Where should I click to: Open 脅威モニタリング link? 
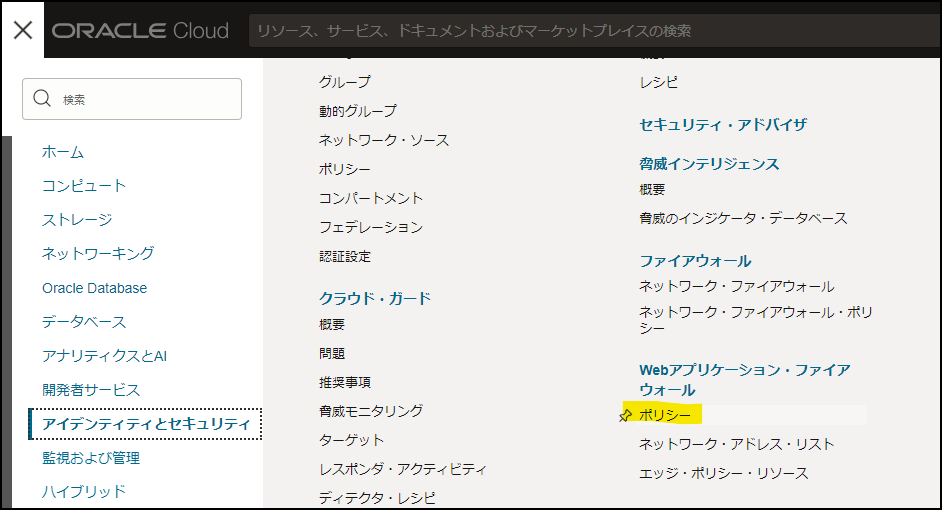(x=371, y=411)
